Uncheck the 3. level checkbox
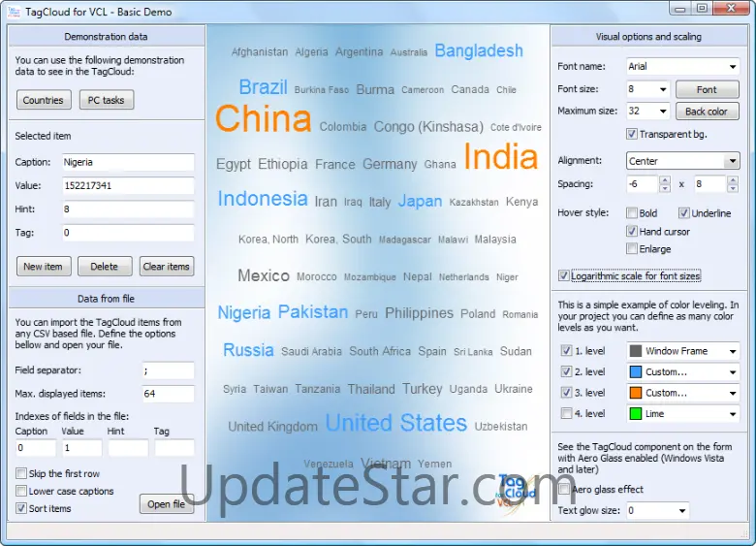The height and width of the screenshot is (546, 756). (x=567, y=393)
